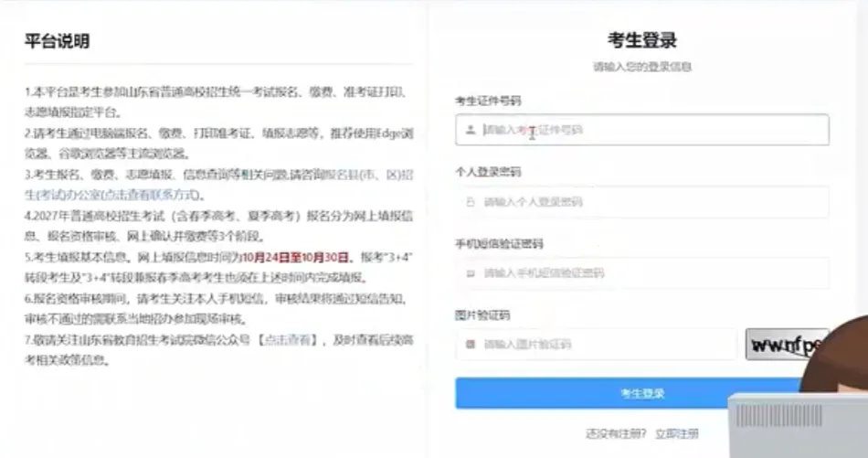The image size is (868, 458).
Task: Click the 考生登录 title heading
Action: point(642,40)
